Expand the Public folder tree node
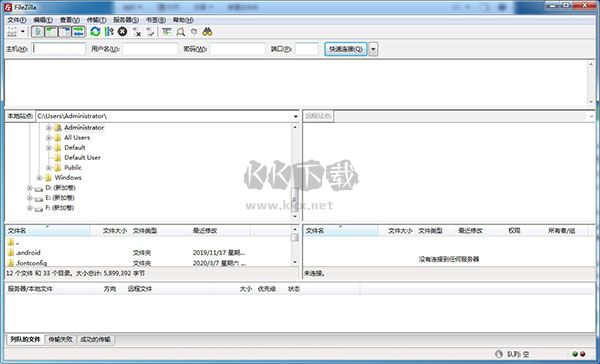 tap(49, 168)
